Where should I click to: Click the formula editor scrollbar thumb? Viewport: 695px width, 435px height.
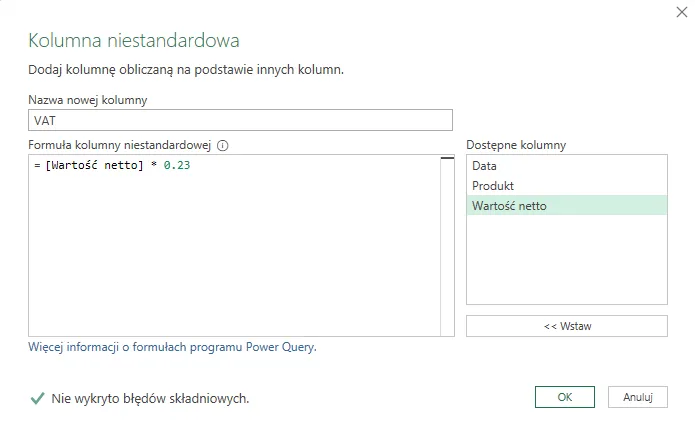pos(447,158)
